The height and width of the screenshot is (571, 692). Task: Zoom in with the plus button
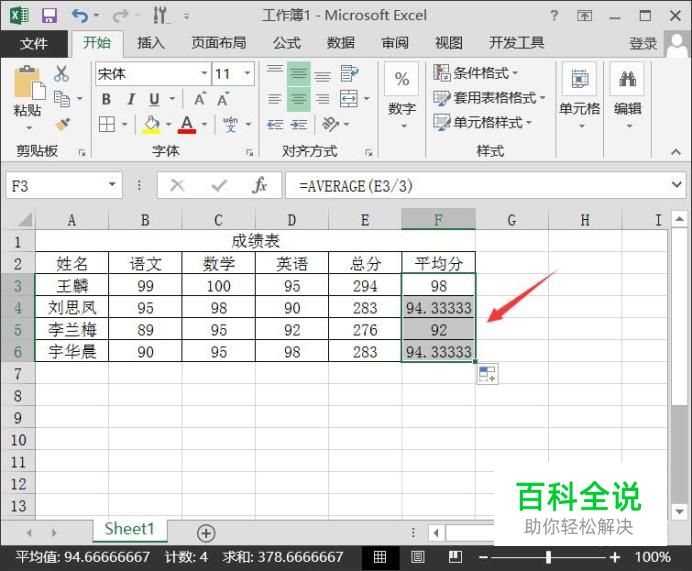(x=615, y=558)
